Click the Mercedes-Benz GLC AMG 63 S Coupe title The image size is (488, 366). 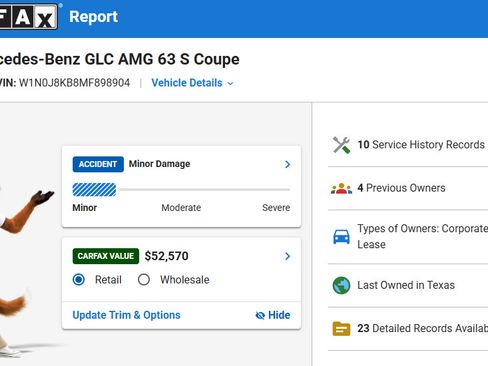[x=120, y=59]
